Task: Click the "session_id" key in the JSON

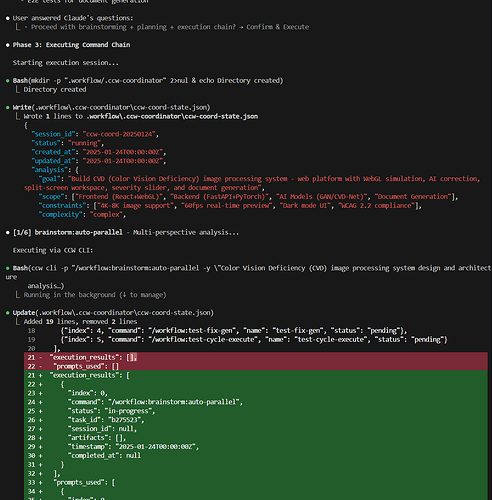Action: point(53,134)
